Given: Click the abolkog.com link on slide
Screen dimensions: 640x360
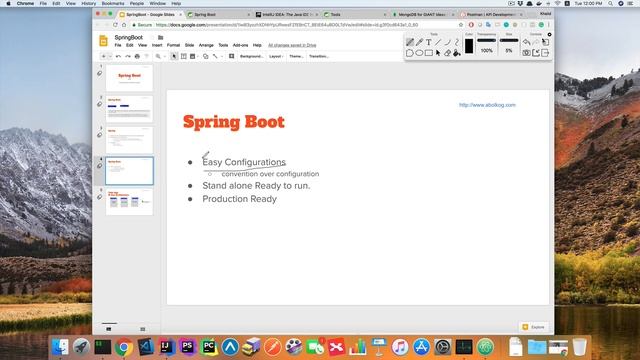Looking at the screenshot, I should coord(487,105).
